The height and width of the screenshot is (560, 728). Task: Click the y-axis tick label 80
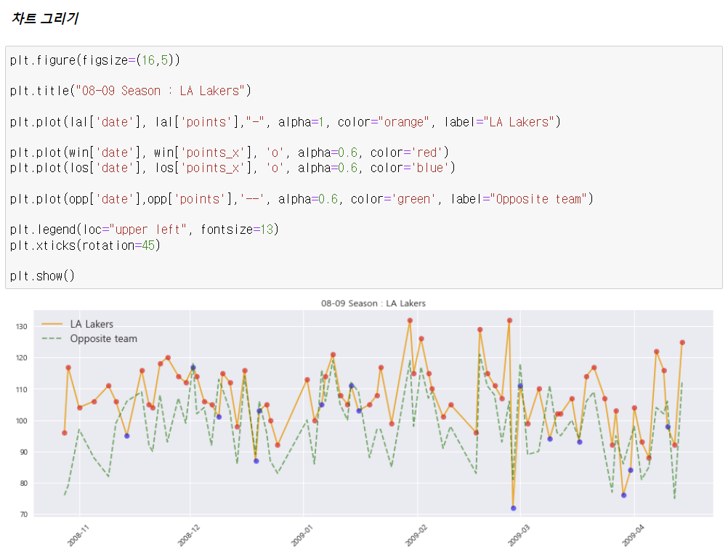click(x=23, y=483)
